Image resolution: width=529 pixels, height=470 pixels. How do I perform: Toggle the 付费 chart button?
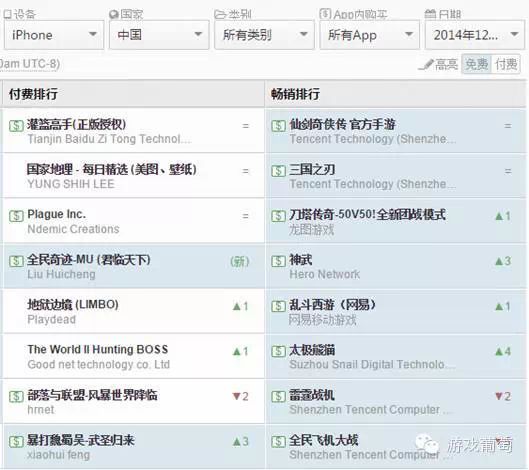506,64
